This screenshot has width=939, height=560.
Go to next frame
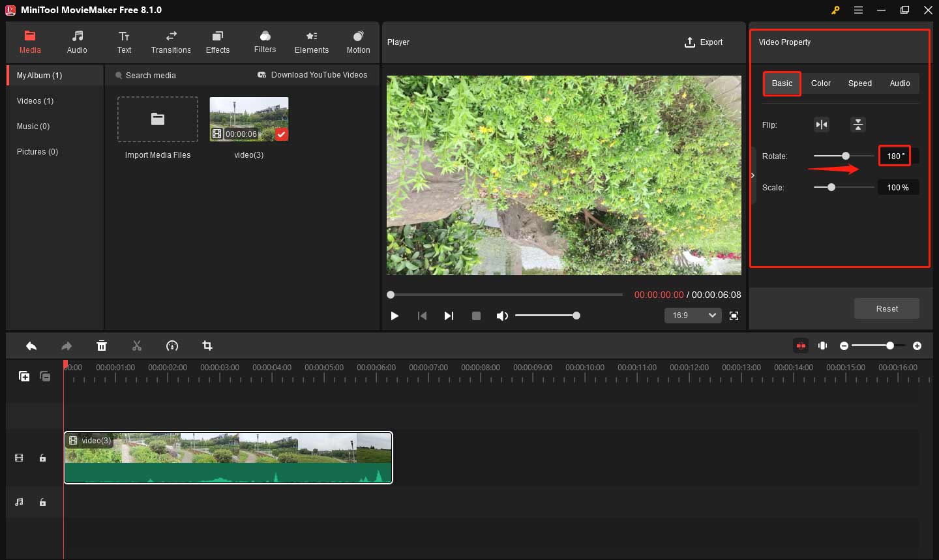[x=449, y=316]
